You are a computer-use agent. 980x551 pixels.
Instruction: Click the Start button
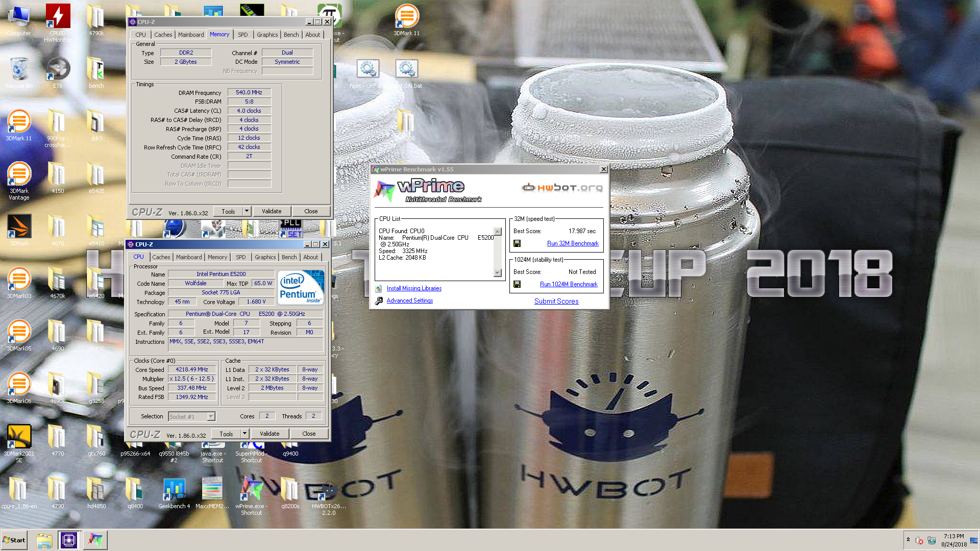pyautogui.click(x=14, y=540)
